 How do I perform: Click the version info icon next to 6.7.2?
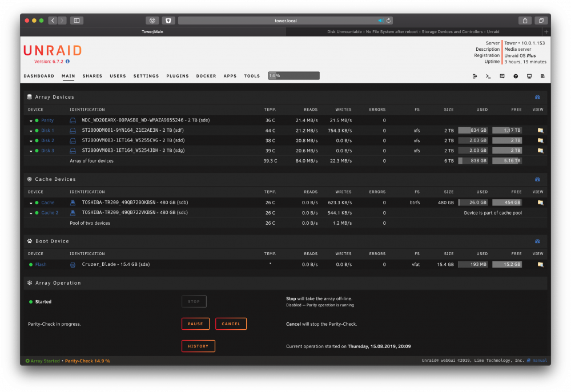click(68, 62)
